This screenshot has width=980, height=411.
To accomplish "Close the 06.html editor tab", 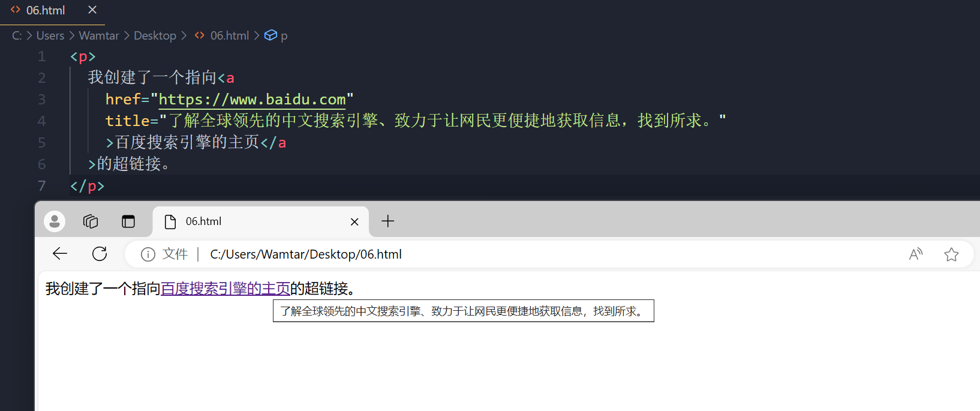I will [92, 10].
